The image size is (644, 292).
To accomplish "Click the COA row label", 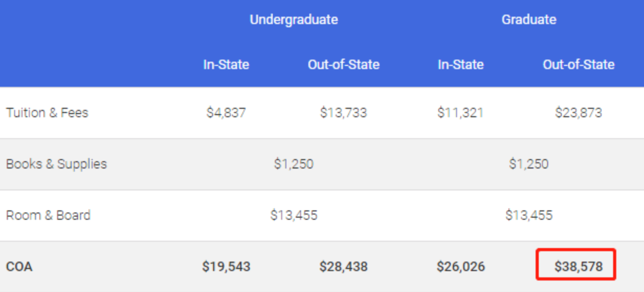I will pos(19,266).
